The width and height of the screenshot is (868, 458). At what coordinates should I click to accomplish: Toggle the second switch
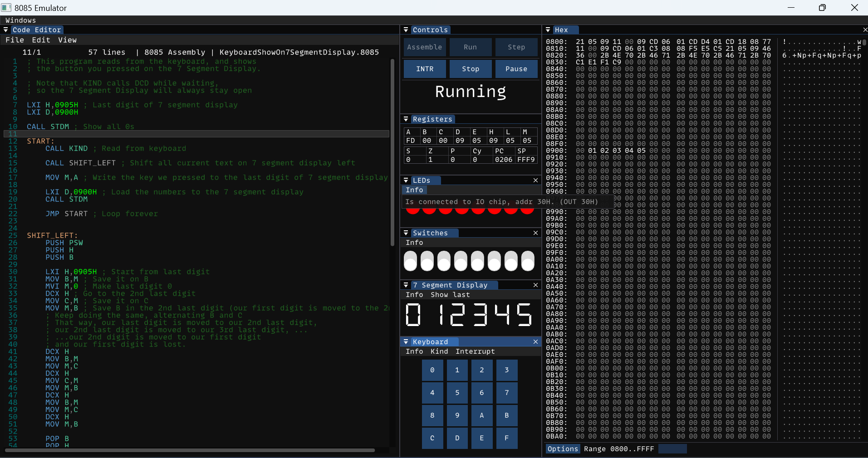coord(427,261)
